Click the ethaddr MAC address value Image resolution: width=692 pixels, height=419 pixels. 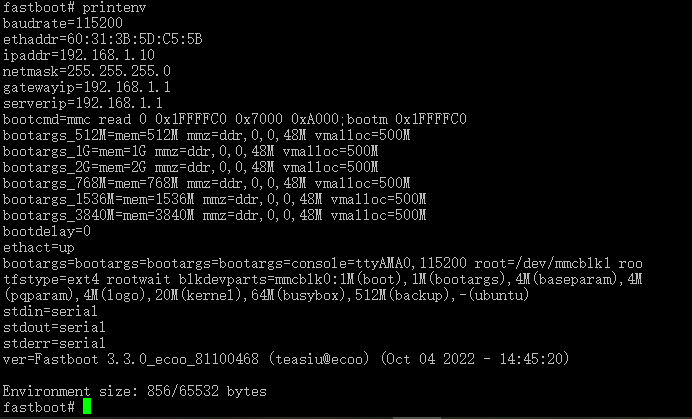coord(135,39)
